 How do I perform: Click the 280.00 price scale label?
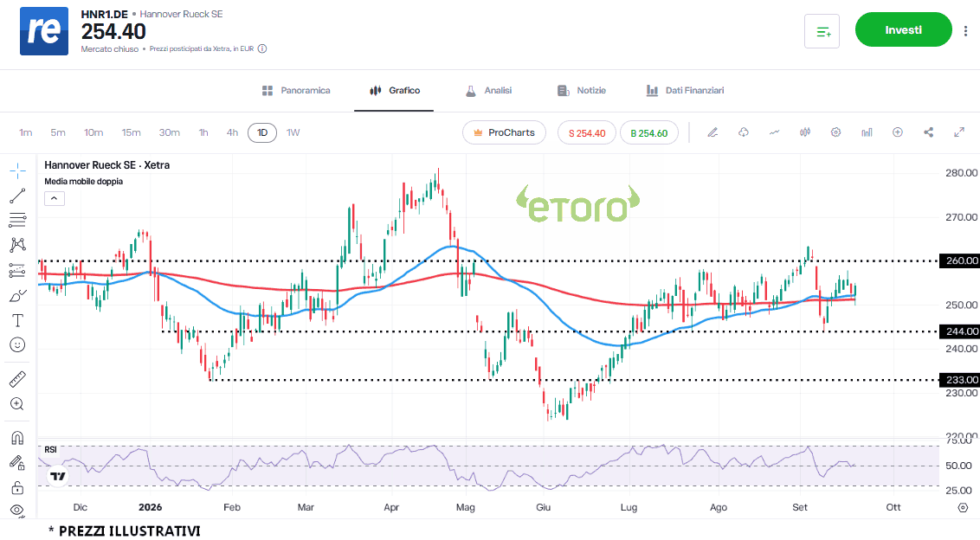(x=961, y=173)
